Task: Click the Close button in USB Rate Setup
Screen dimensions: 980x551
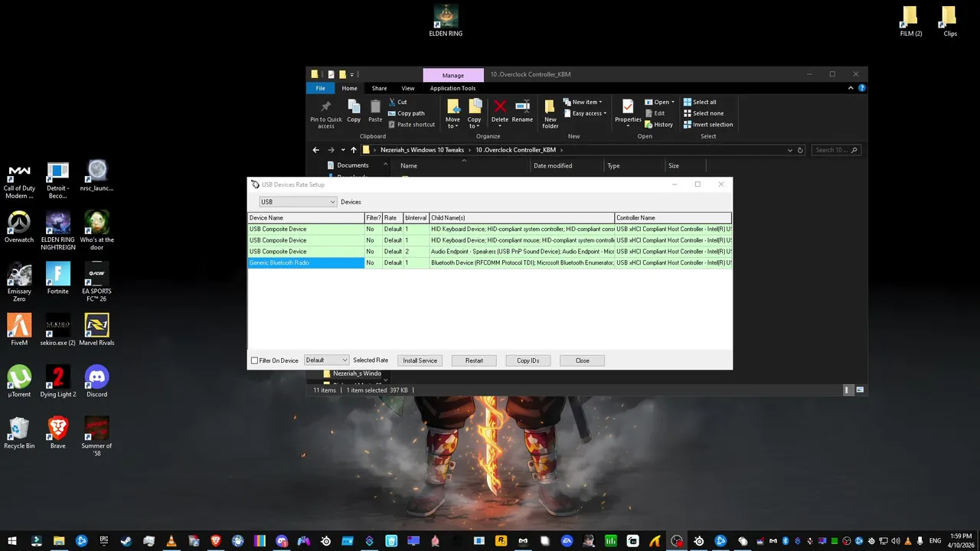Action: (583, 360)
